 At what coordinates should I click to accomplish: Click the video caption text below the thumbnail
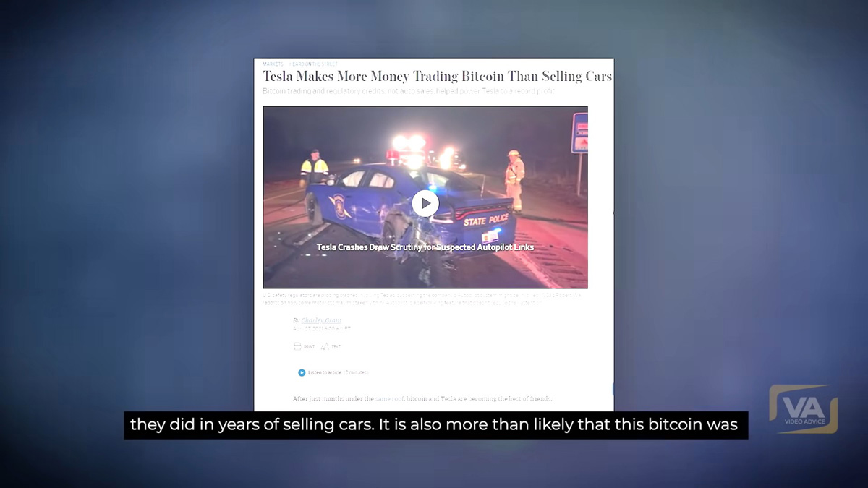point(425,299)
